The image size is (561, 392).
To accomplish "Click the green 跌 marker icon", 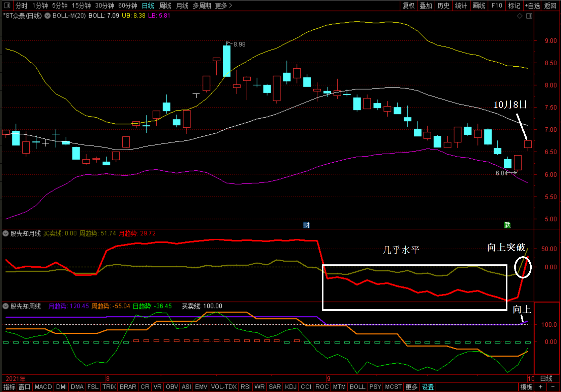I will [507, 225].
